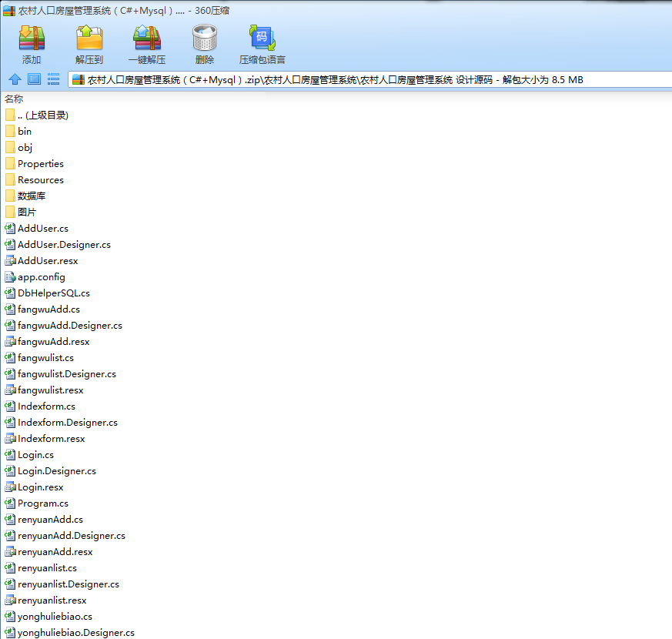Select the fangwuAdd.cs file icon

pos(10,309)
